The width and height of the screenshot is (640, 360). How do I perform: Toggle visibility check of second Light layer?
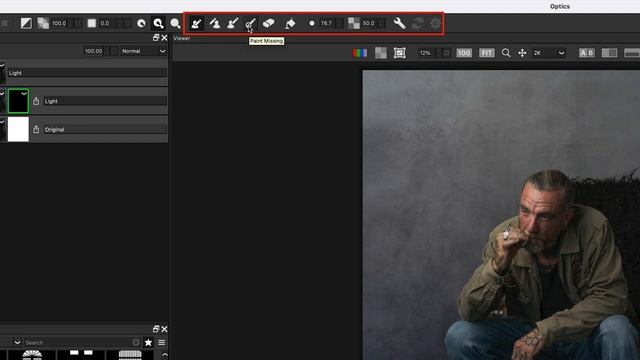click(2, 93)
